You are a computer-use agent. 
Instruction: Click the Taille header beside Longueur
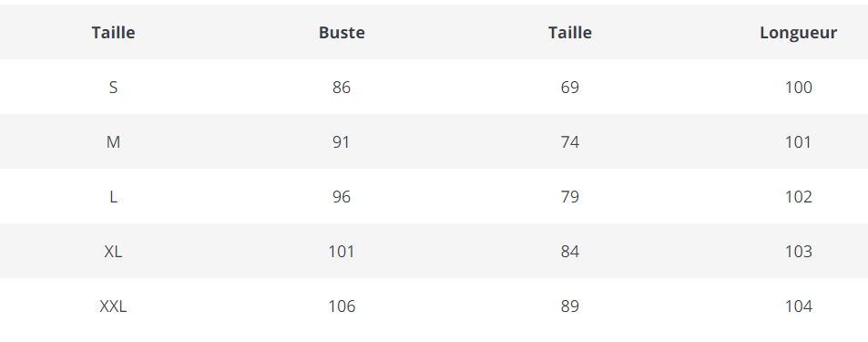click(x=570, y=33)
